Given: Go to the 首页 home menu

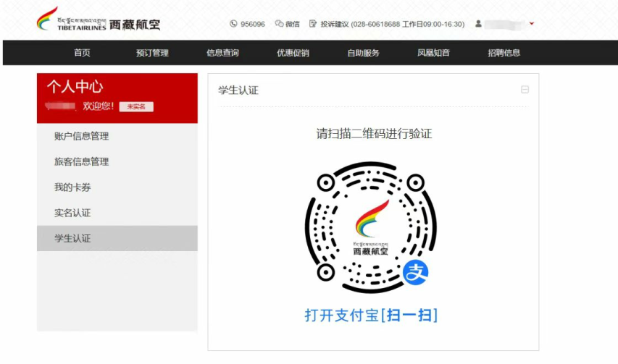Looking at the screenshot, I should point(82,53).
